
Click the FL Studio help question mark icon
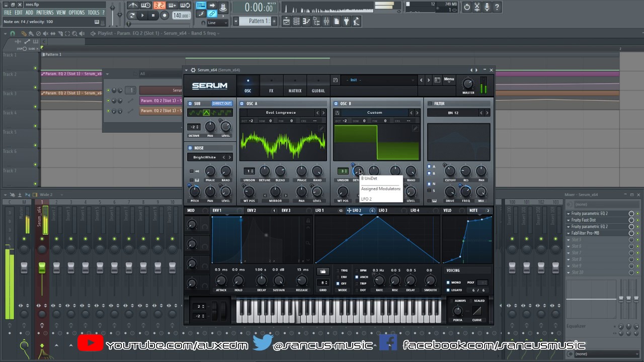(x=497, y=7)
